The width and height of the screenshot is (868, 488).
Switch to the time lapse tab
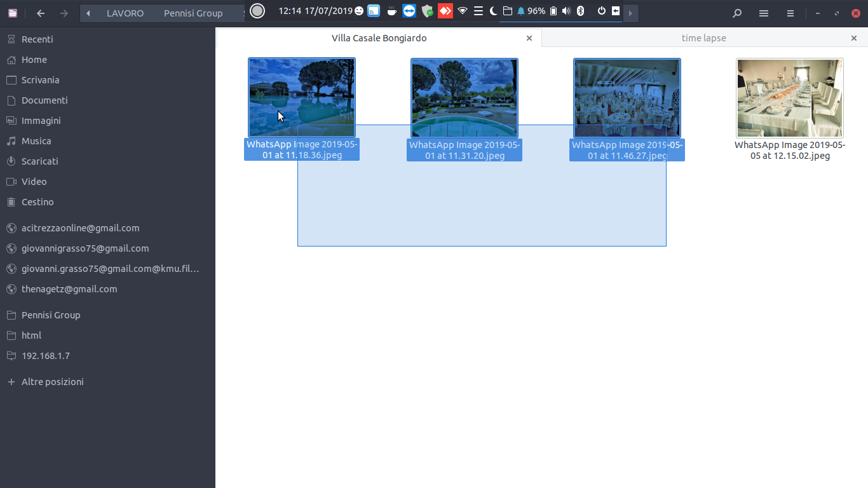click(x=703, y=38)
